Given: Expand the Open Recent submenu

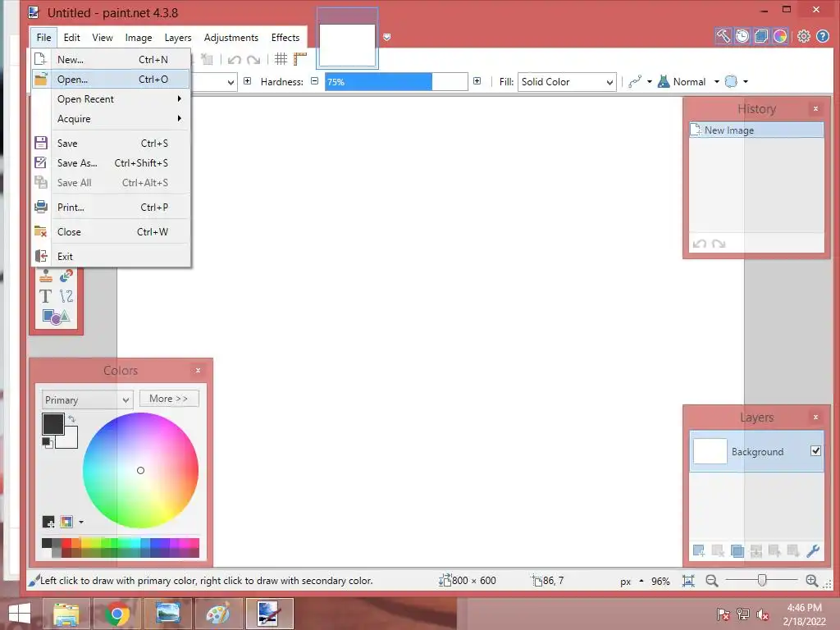Looking at the screenshot, I should click(x=111, y=99).
